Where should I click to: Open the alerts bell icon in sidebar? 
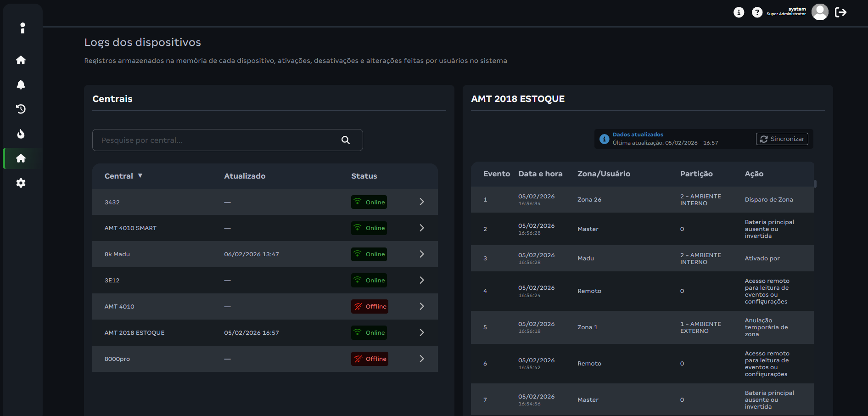tap(21, 84)
